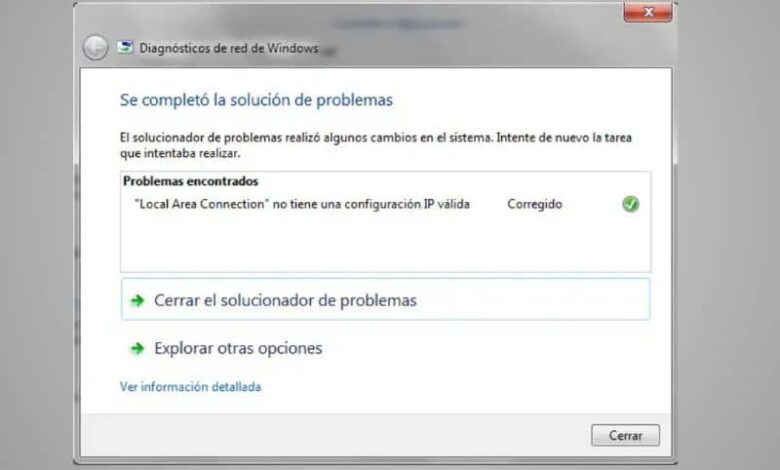Click green arrow beside Cerrar el solucionador
780x470 pixels.
137,300
